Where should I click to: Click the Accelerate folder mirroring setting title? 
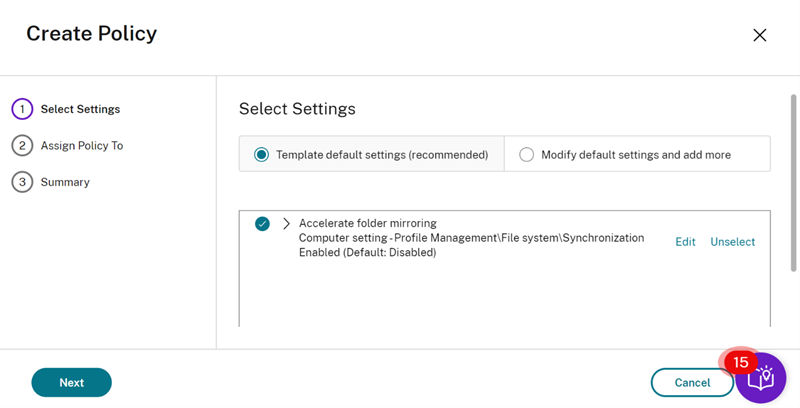coord(368,223)
